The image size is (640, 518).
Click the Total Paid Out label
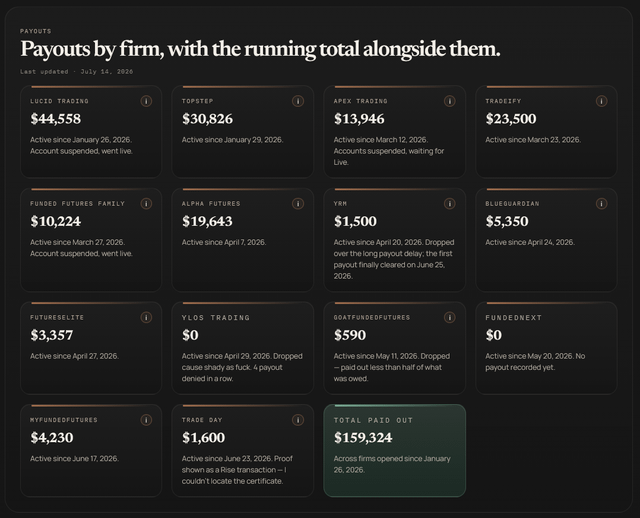[x=373, y=420]
